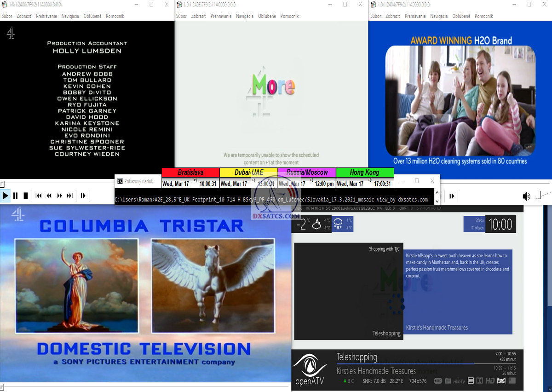Open Zobraziť menu in the middle window

point(199,16)
